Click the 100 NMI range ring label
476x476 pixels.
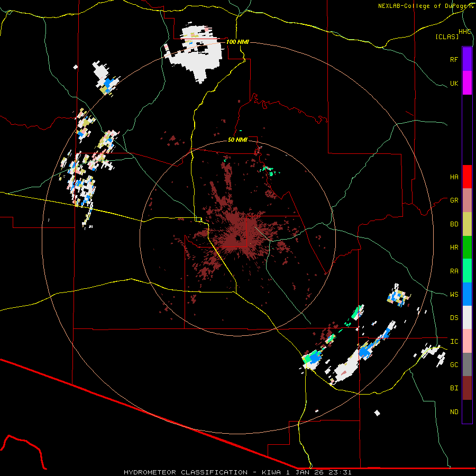[237, 42]
